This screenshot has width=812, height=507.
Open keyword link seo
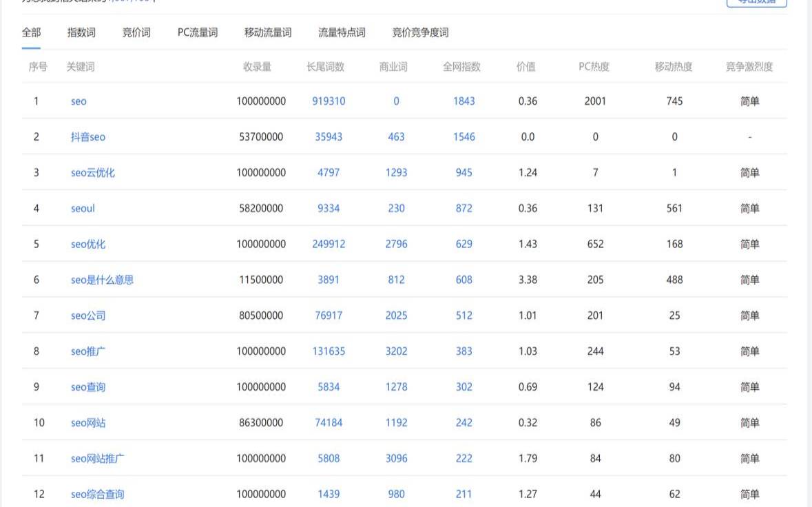pyautogui.click(x=79, y=101)
